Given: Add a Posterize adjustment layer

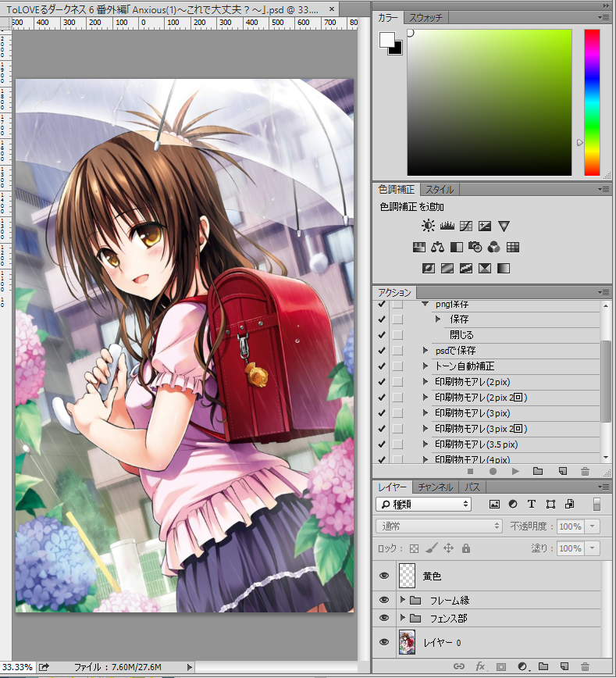Looking at the screenshot, I should coord(447,269).
